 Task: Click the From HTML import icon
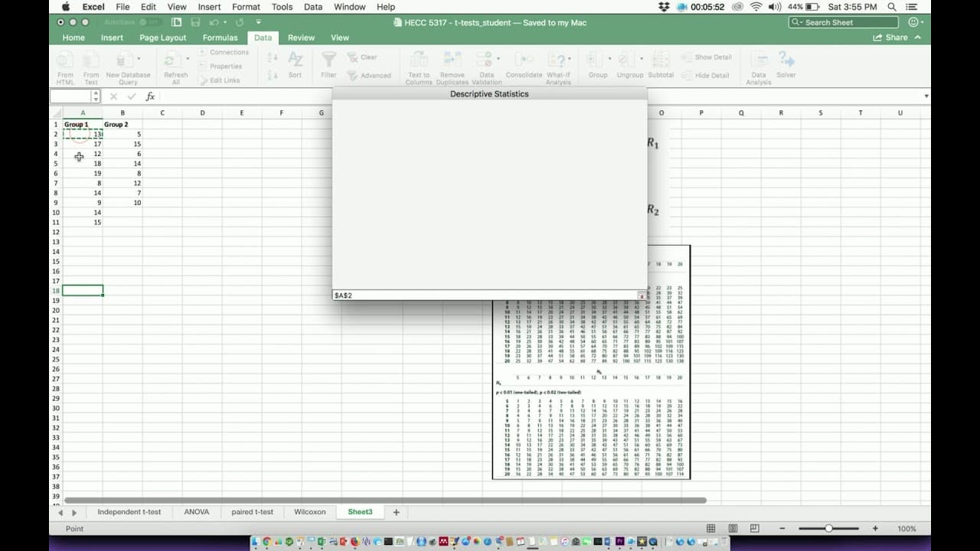click(65, 60)
